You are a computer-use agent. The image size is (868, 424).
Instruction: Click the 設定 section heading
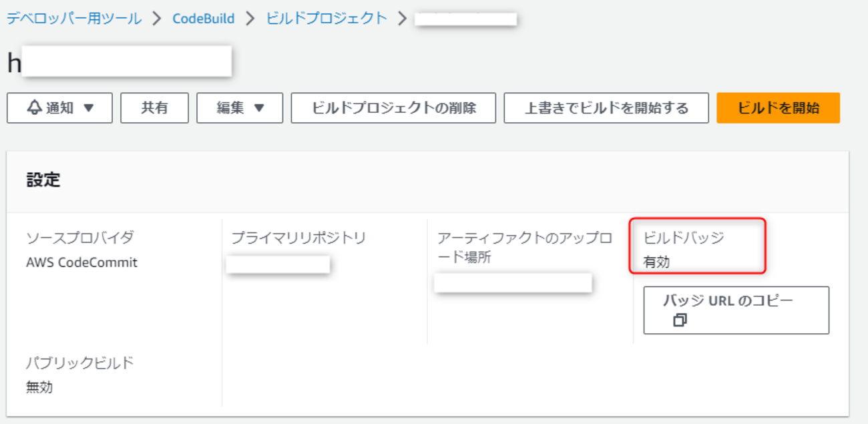(x=43, y=180)
